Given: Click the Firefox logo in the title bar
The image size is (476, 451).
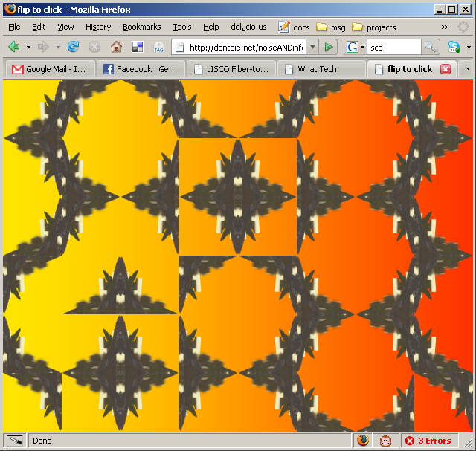Looking at the screenshot, I should click(10, 9).
